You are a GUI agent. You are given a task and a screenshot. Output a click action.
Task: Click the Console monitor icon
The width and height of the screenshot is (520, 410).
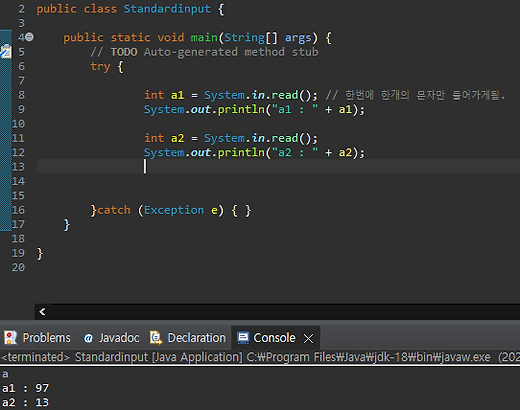(x=243, y=338)
